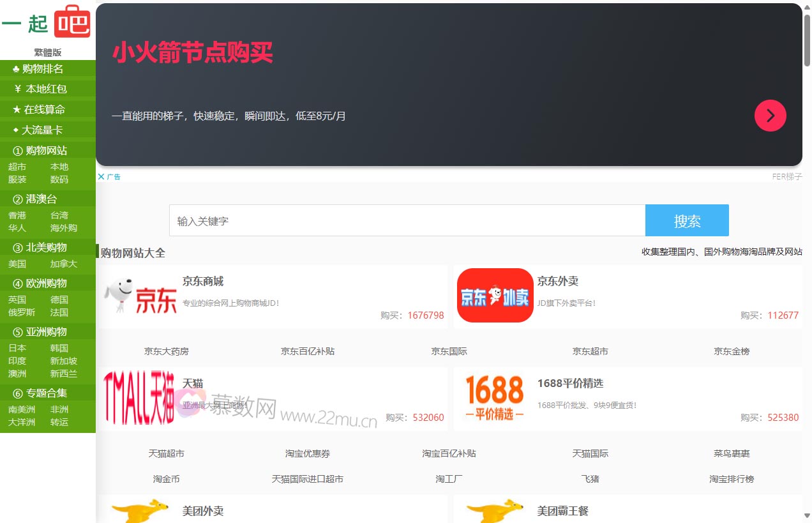This screenshot has height=523, width=812.
Task: Close the ad using the X icon
Action: click(101, 177)
